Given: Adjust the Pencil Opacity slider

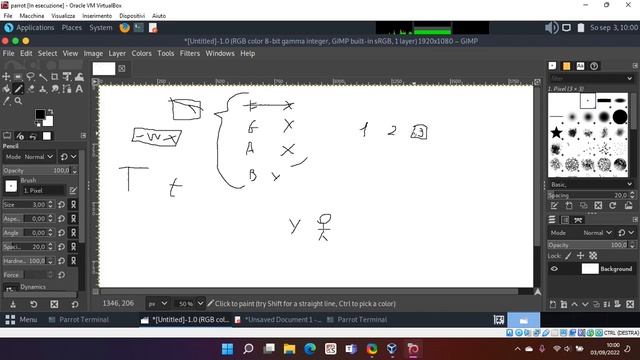Looking at the screenshot, I should [x=39, y=171].
